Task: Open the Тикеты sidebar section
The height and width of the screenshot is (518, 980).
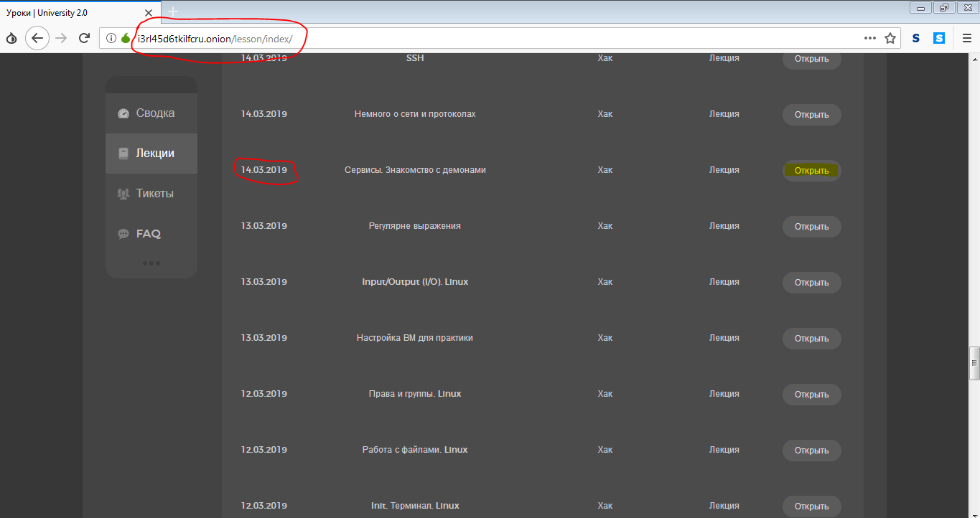Action: (151, 194)
